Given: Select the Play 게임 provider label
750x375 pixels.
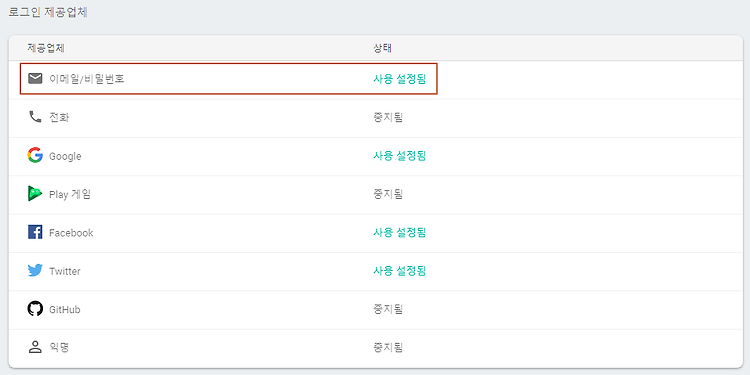Looking at the screenshot, I should [70, 194].
